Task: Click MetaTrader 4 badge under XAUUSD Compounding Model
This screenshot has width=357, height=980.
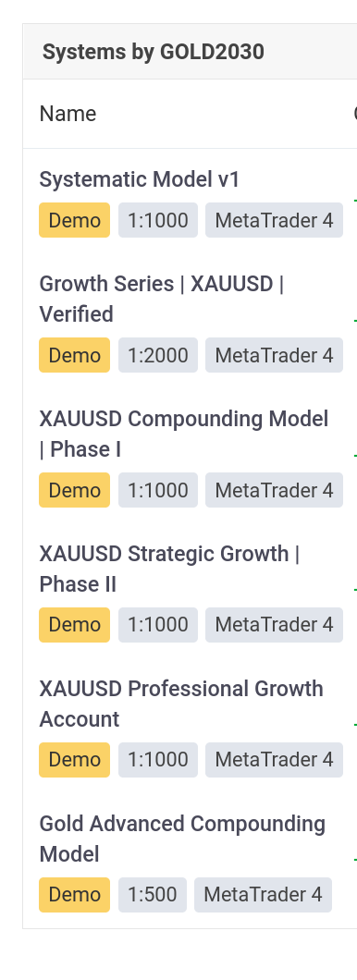Action: [274, 490]
